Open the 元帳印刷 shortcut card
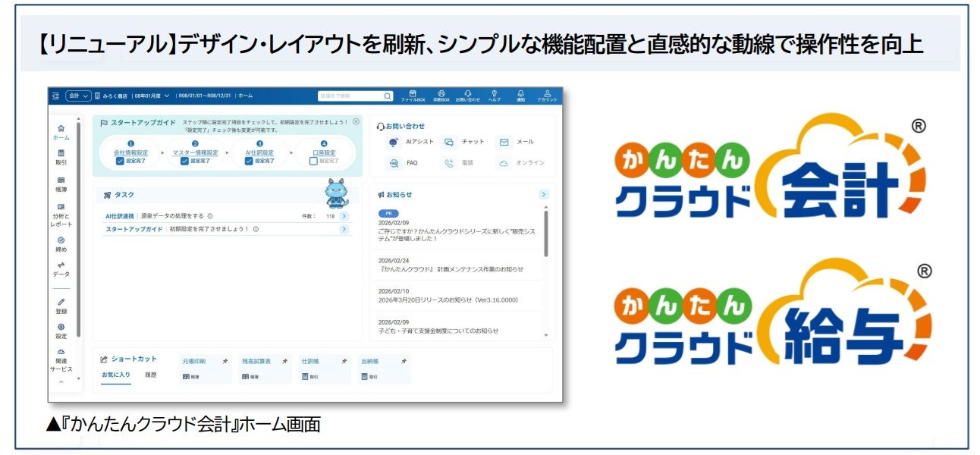This screenshot has height=455, width=980. (205, 369)
